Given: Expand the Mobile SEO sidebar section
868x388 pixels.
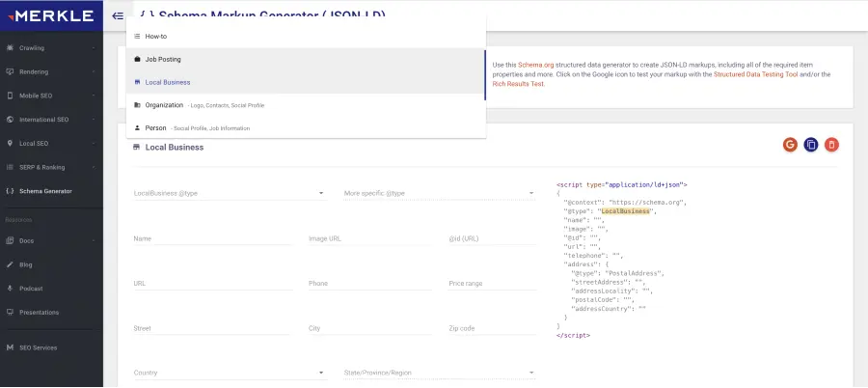Looking at the screenshot, I should pyautogui.click(x=94, y=96).
